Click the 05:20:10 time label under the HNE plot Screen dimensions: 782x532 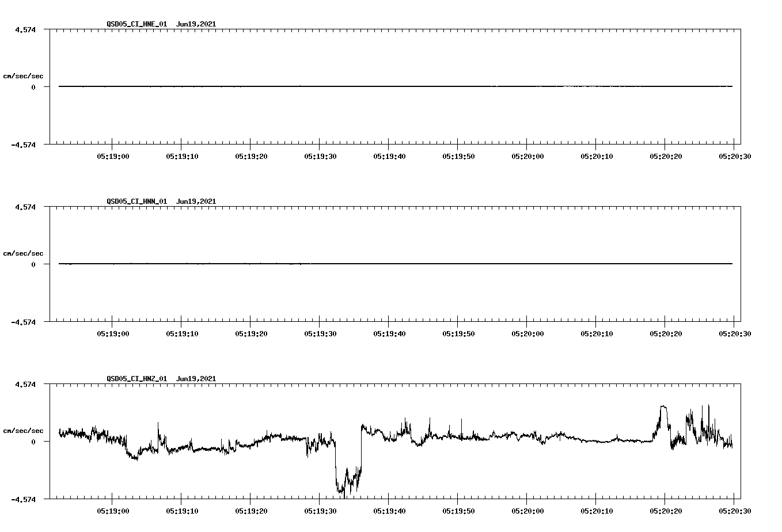click(597, 157)
